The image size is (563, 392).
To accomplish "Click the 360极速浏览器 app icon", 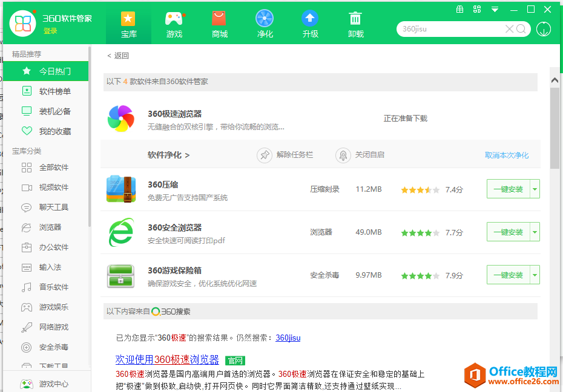I will tap(121, 119).
